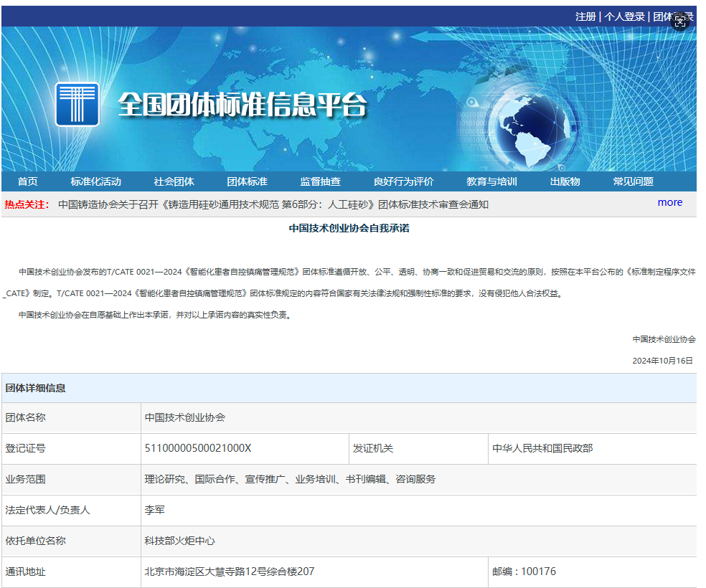Select the address 北京市海淀区大慧寺路12号综合楼207
This screenshot has width=706, height=588.
tap(314, 572)
